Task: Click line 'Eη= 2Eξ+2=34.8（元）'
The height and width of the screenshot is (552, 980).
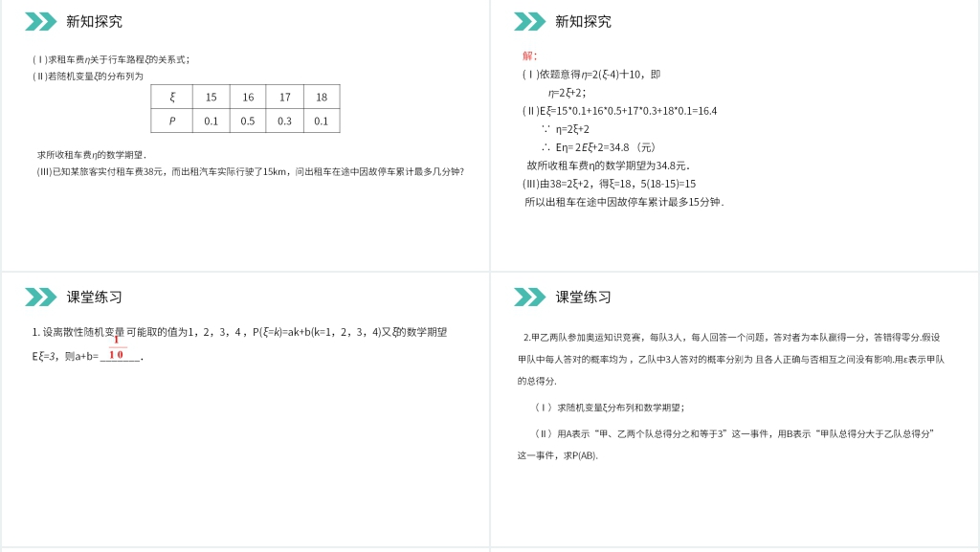Action: [x=599, y=147]
